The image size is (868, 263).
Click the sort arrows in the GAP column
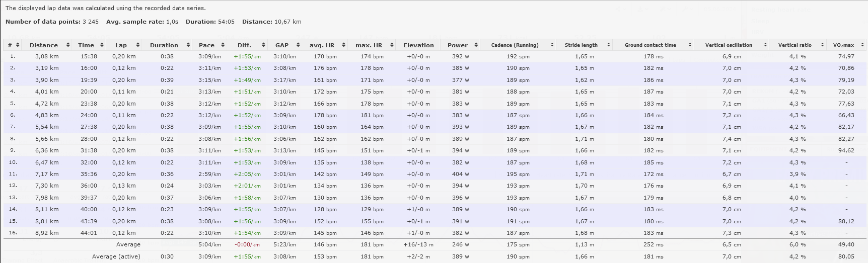coord(298,45)
